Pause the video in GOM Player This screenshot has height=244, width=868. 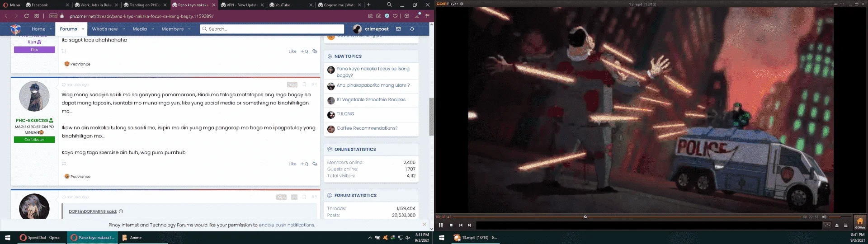[441, 225]
